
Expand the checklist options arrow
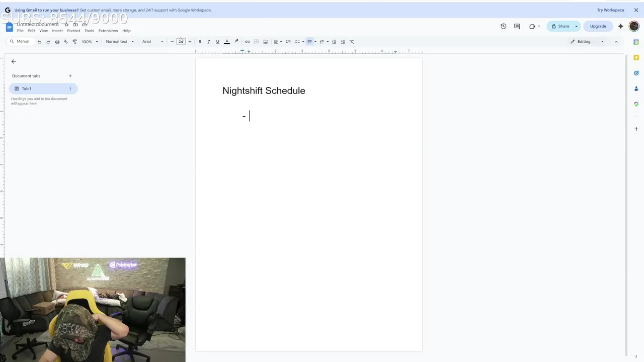click(x=303, y=42)
